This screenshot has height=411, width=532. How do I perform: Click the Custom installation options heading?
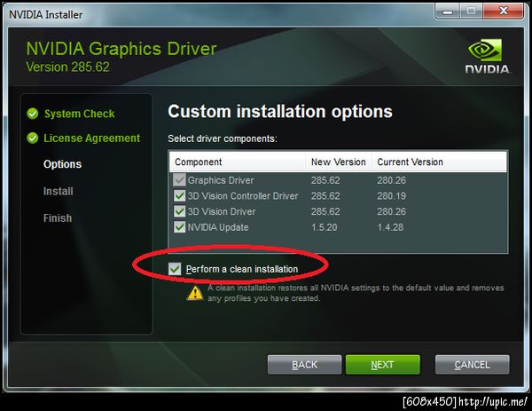pos(280,112)
